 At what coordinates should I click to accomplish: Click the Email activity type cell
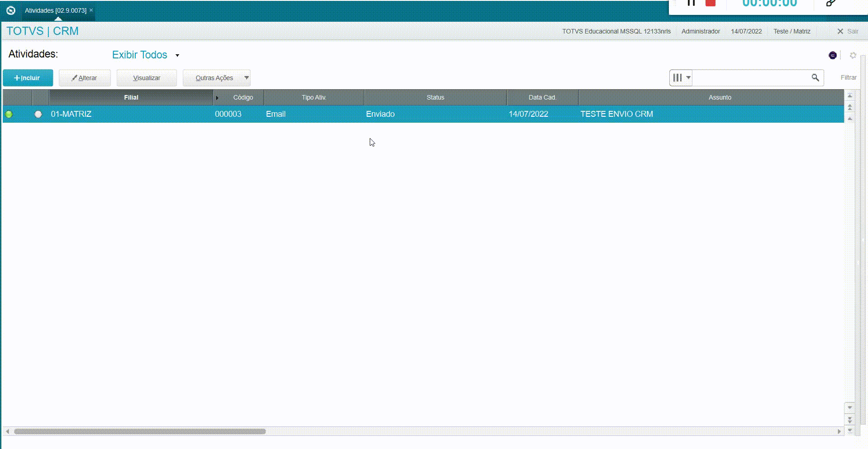click(314, 114)
